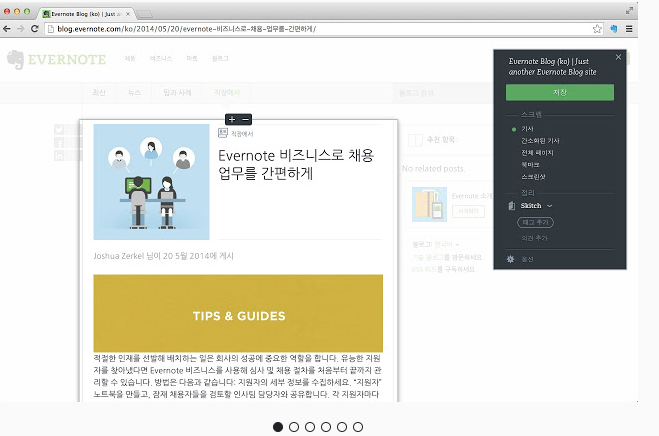This screenshot has height=436, width=659.
Task: Click the green 시작하기 get started button
Action: 468,211
